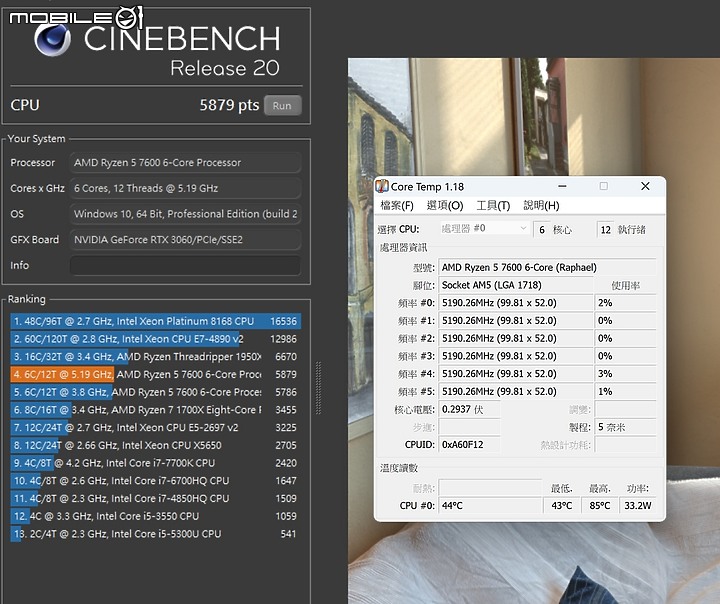This screenshot has height=604, width=720.
Task: Click the Core Temp app icon in title bar
Action: (382, 187)
